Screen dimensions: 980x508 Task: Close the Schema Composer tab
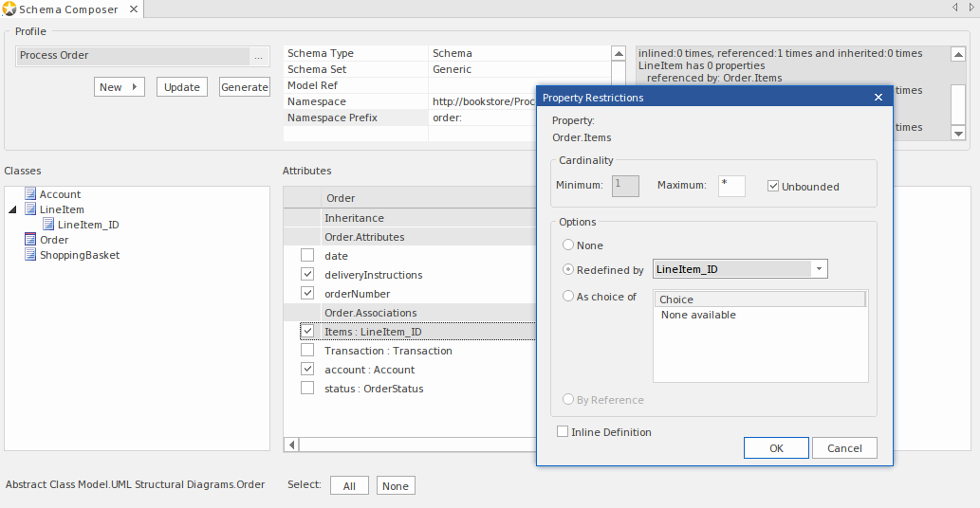pyautogui.click(x=133, y=9)
